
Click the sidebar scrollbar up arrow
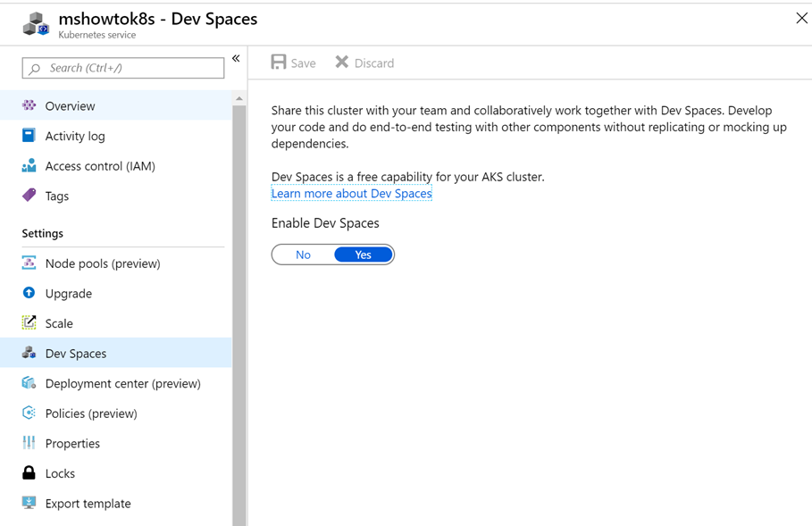coord(239,98)
